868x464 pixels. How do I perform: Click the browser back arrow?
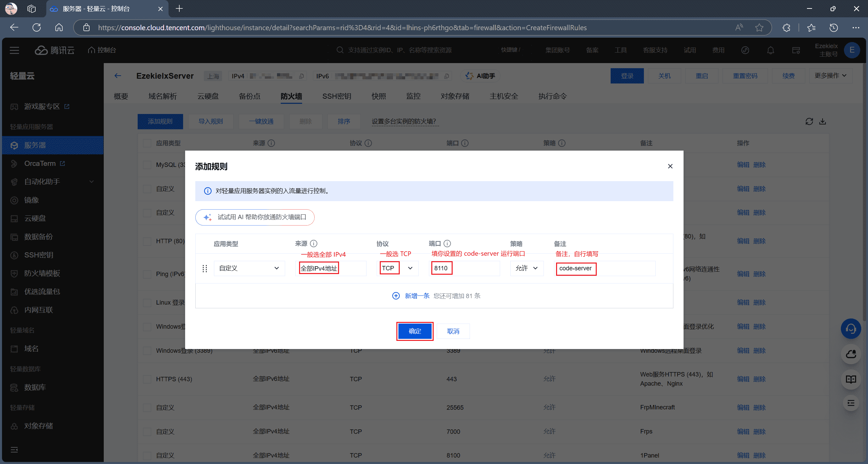pos(14,27)
